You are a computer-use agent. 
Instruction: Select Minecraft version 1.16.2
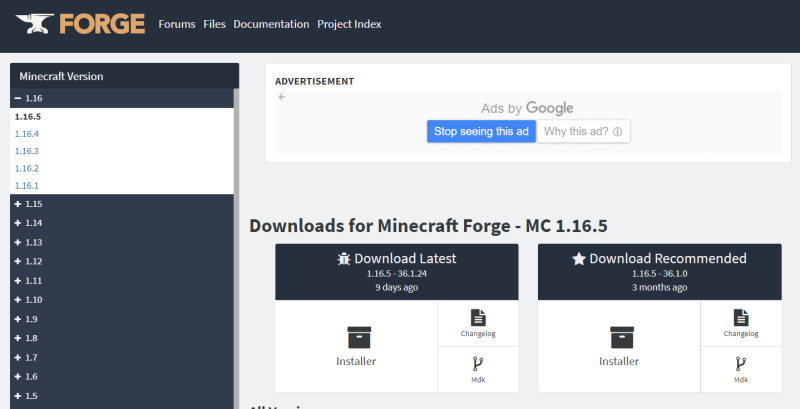pos(27,168)
